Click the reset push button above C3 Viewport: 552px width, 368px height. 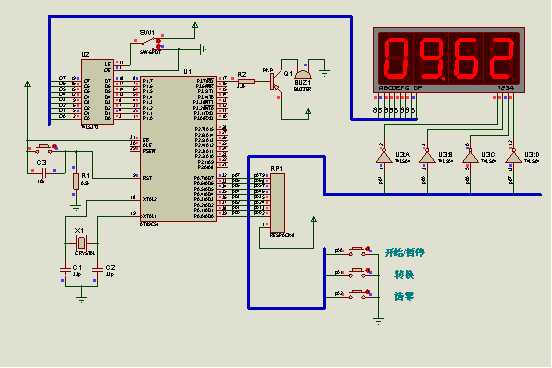point(45,148)
